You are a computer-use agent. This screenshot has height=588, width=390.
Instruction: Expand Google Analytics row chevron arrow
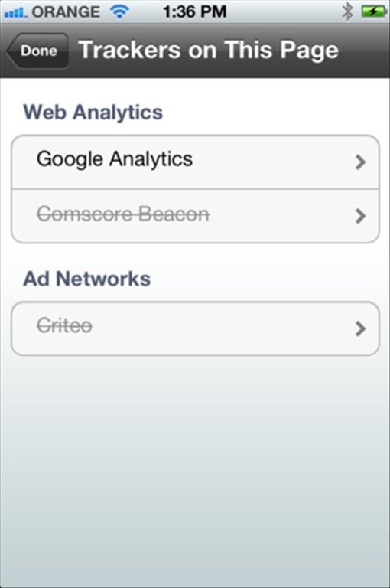coord(360,162)
